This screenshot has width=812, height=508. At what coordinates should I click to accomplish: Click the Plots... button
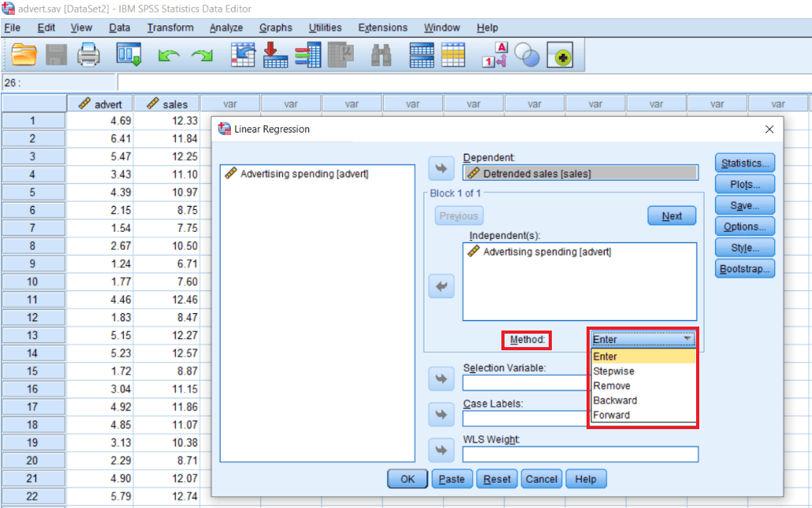coord(745,185)
